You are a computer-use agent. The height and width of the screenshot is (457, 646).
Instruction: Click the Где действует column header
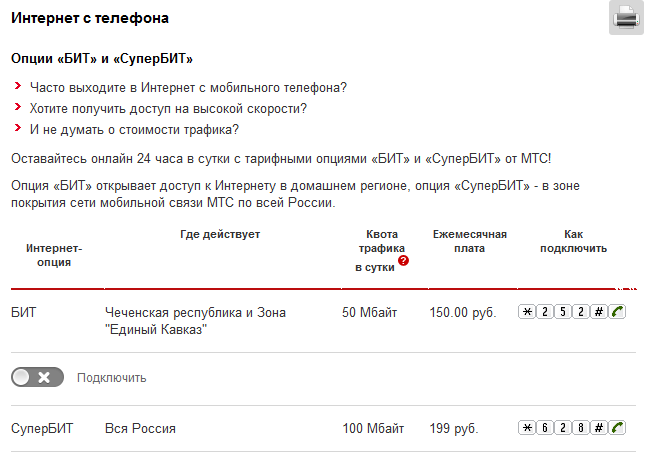point(220,234)
